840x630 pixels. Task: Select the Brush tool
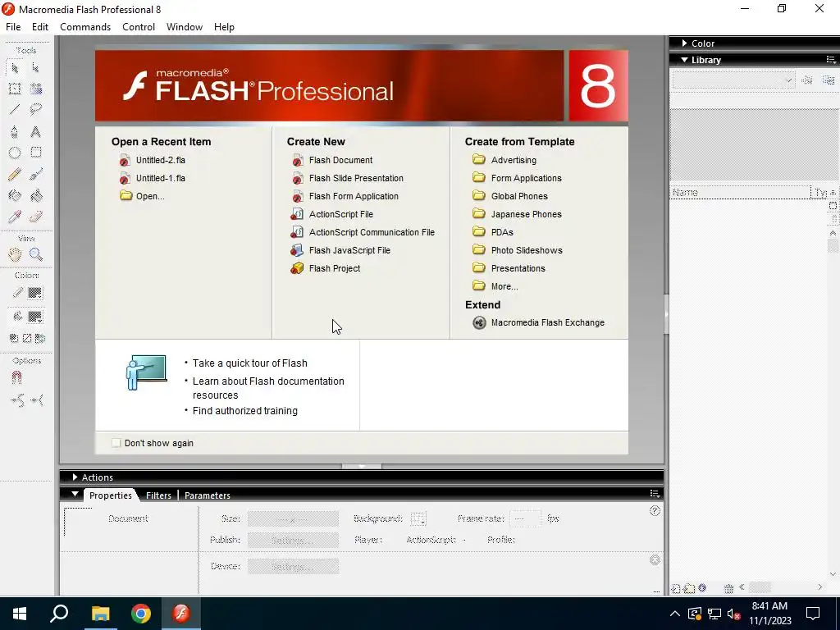coord(36,174)
